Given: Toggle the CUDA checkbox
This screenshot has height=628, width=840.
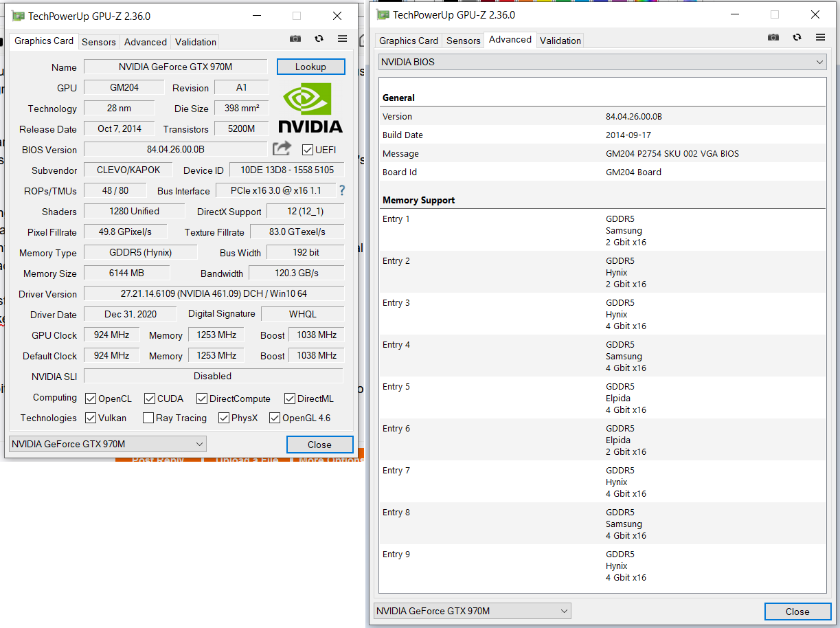Looking at the screenshot, I should [x=150, y=399].
